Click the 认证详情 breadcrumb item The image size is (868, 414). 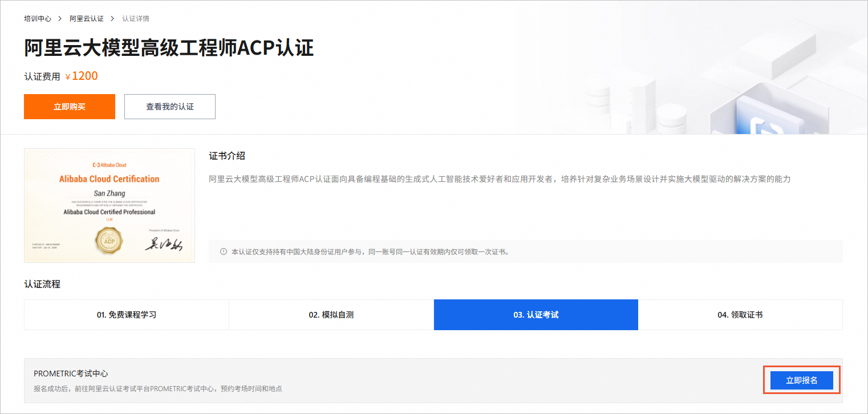coord(136,19)
